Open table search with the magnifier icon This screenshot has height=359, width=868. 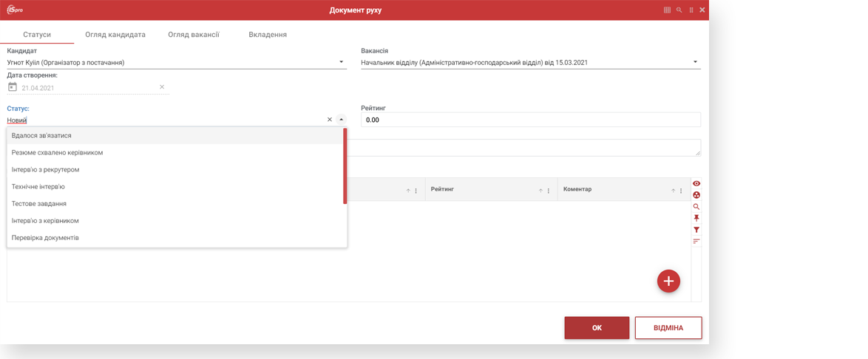pyautogui.click(x=696, y=206)
